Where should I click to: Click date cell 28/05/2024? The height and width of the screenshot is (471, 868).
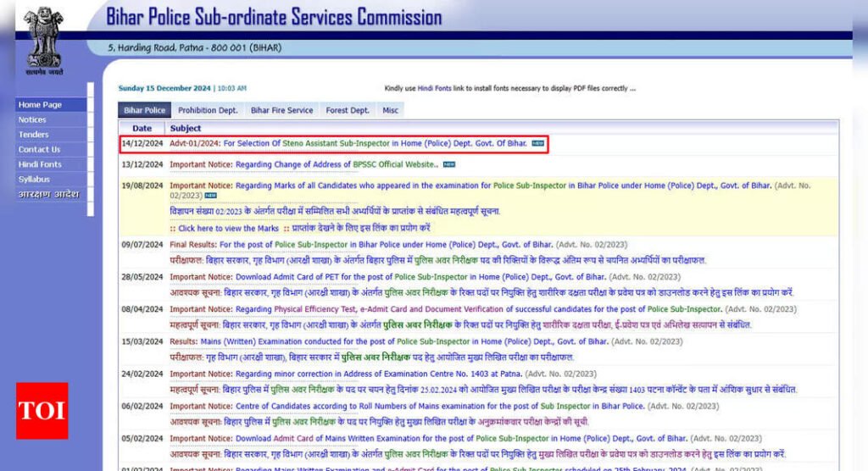pos(142,277)
